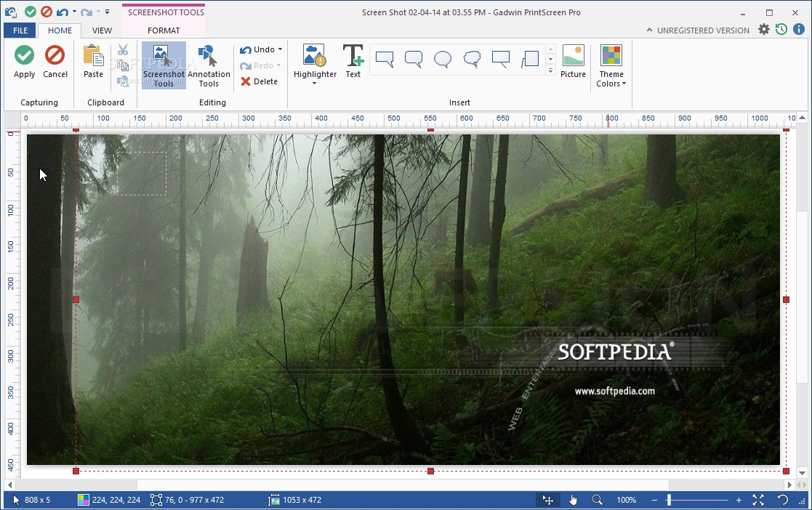Enable the Fit to screen view
This screenshot has height=510, width=812.
[758, 500]
